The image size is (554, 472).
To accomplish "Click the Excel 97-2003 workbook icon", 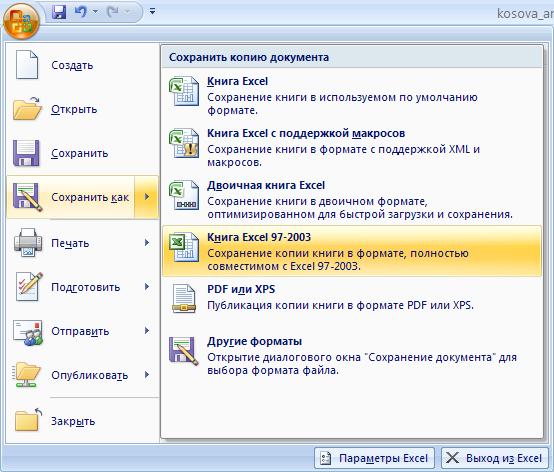I will (x=184, y=247).
